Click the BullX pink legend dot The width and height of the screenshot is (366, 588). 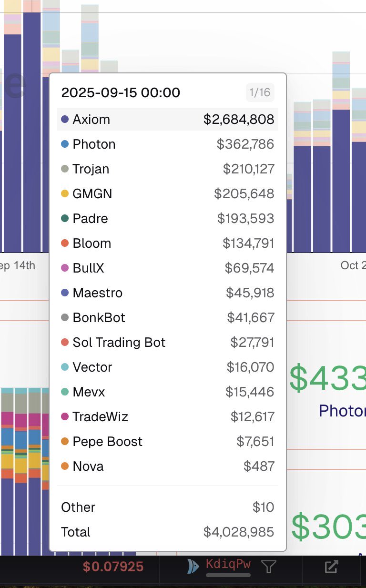coord(65,268)
